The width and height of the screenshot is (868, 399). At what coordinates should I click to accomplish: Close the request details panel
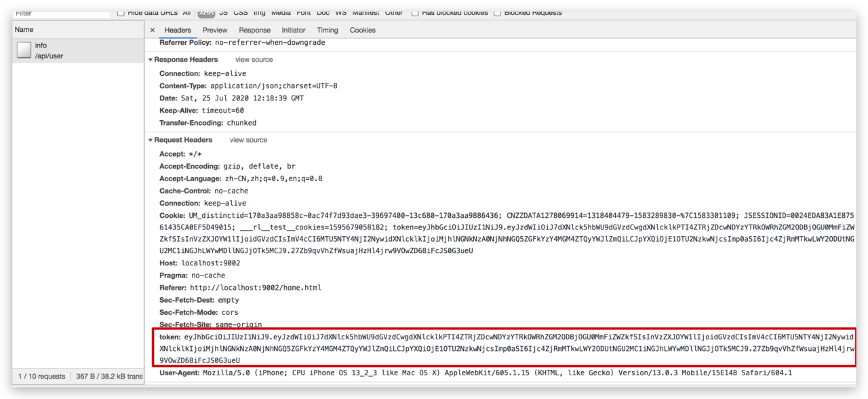click(153, 30)
